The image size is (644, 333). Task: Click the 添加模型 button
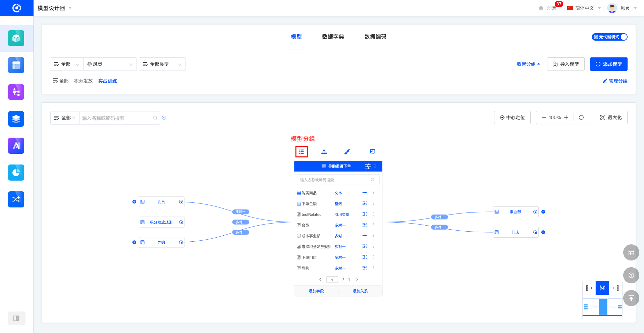point(608,64)
